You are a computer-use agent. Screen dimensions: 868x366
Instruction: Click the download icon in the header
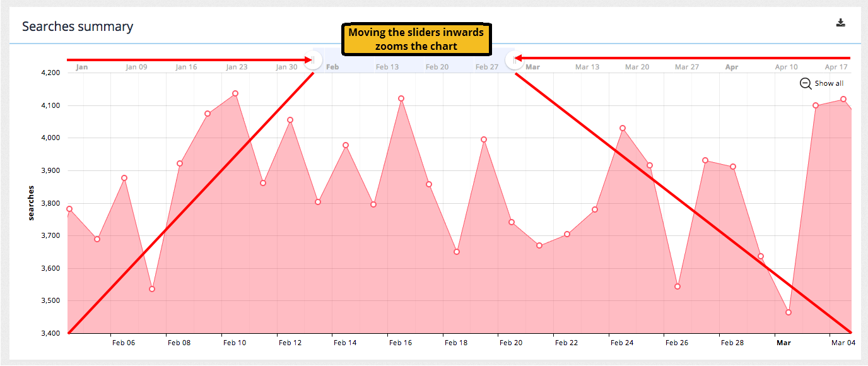840,23
